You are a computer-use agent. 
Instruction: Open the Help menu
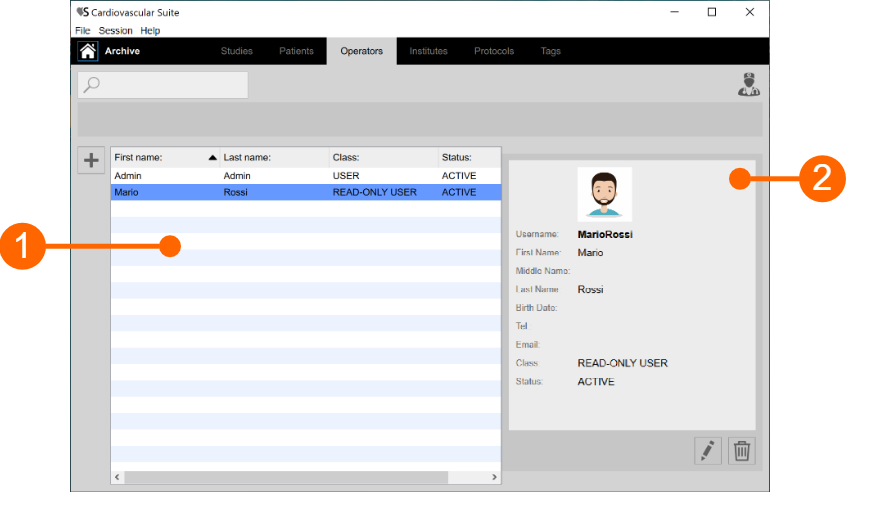coord(150,31)
